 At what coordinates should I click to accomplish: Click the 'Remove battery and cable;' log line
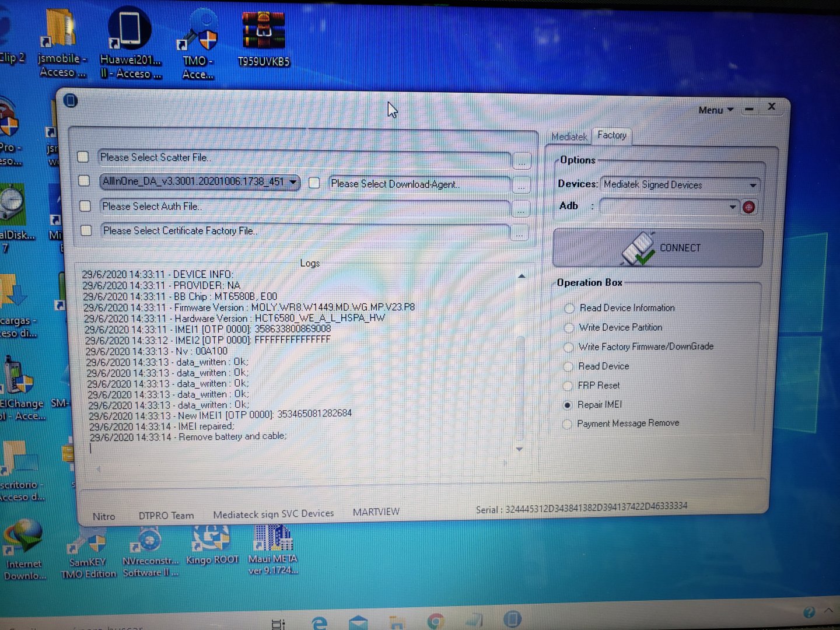click(188, 437)
